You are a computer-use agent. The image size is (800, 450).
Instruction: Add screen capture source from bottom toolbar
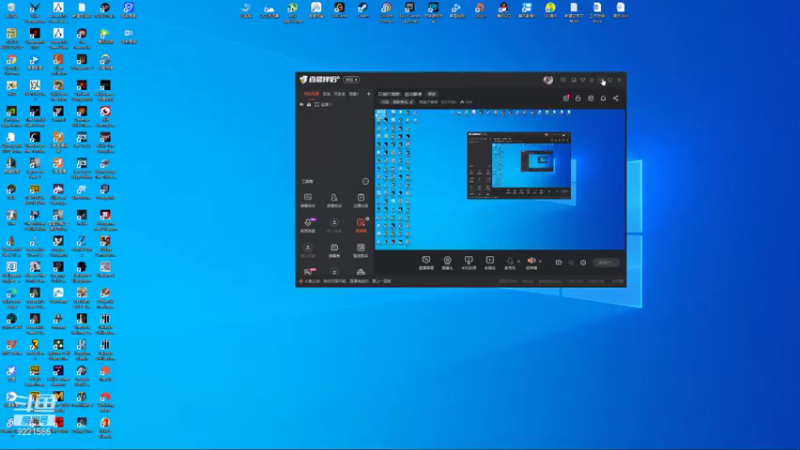pos(426,263)
